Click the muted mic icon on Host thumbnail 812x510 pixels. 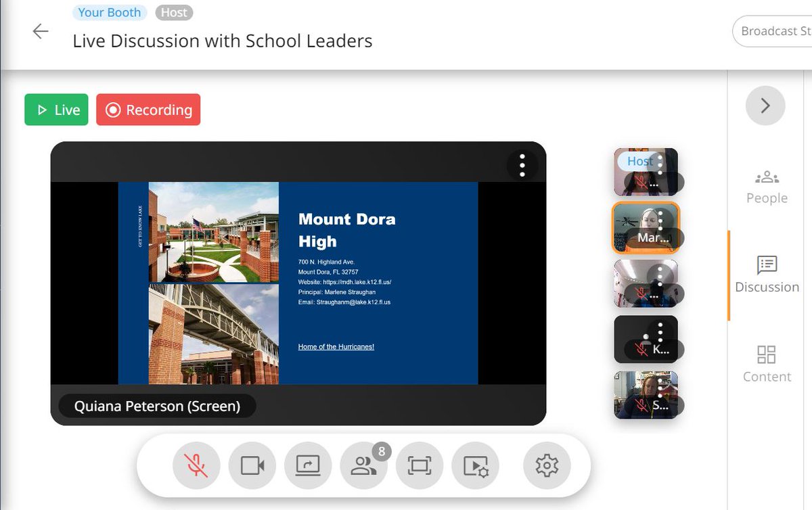click(641, 182)
